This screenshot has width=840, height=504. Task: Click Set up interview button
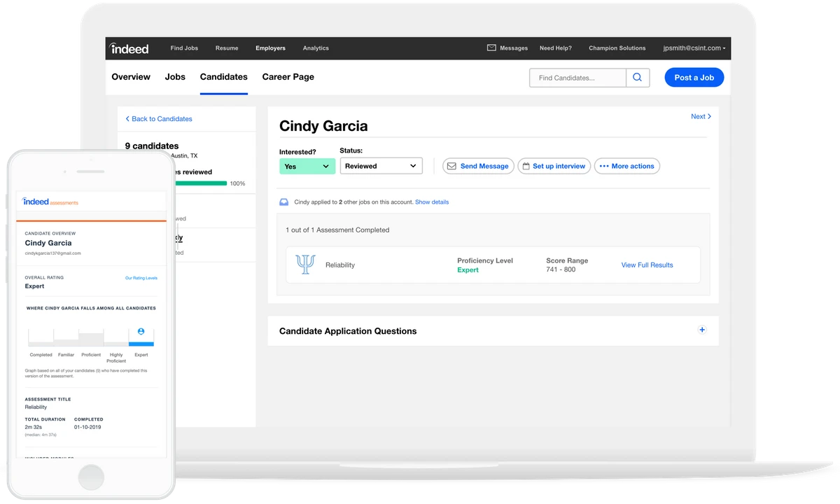554,166
